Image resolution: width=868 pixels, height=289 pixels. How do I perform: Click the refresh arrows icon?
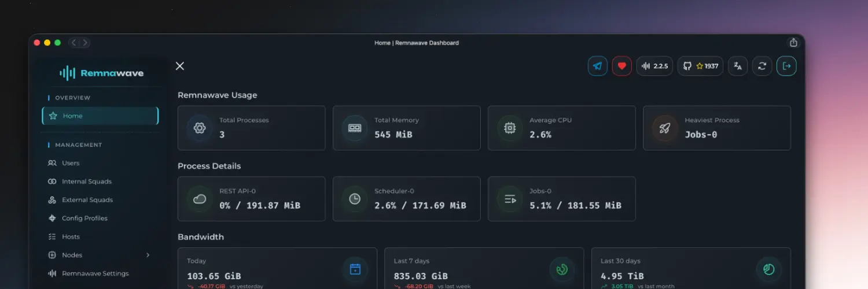(x=762, y=66)
